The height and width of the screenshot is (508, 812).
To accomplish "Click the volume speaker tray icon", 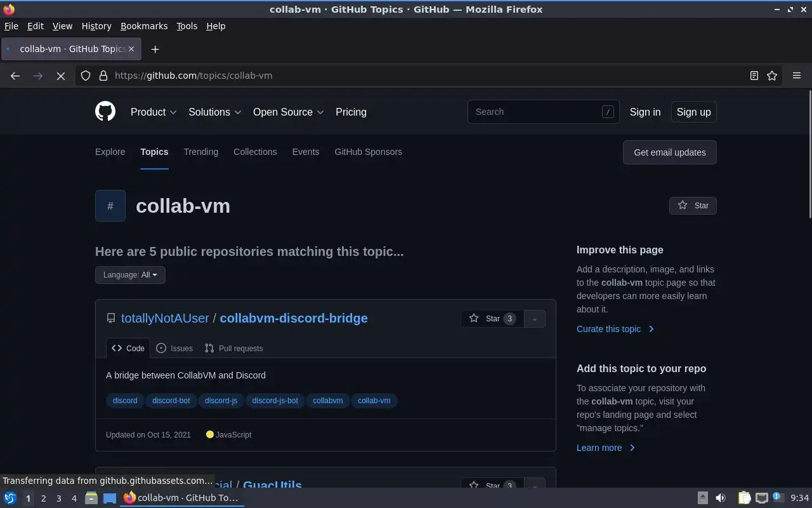I will (x=720, y=498).
